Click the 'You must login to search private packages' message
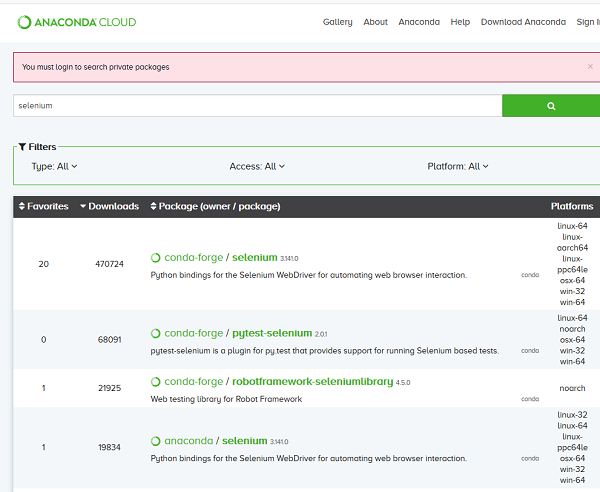The image size is (600, 492). point(95,67)
